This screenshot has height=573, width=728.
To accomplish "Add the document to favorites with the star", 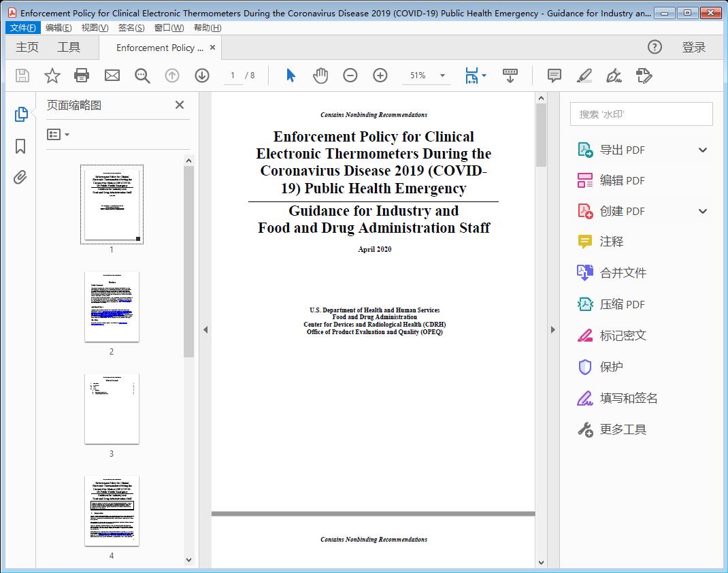I will pos(52,76).
